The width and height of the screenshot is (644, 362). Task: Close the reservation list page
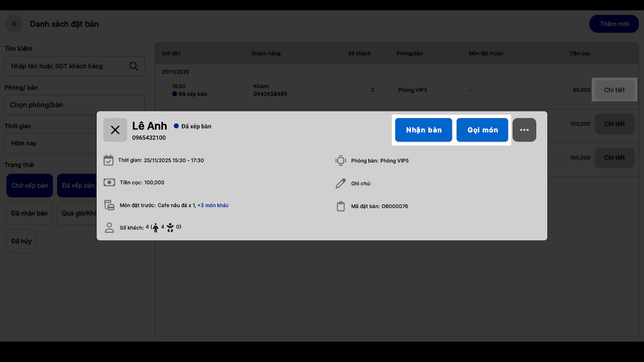[14, 24]
